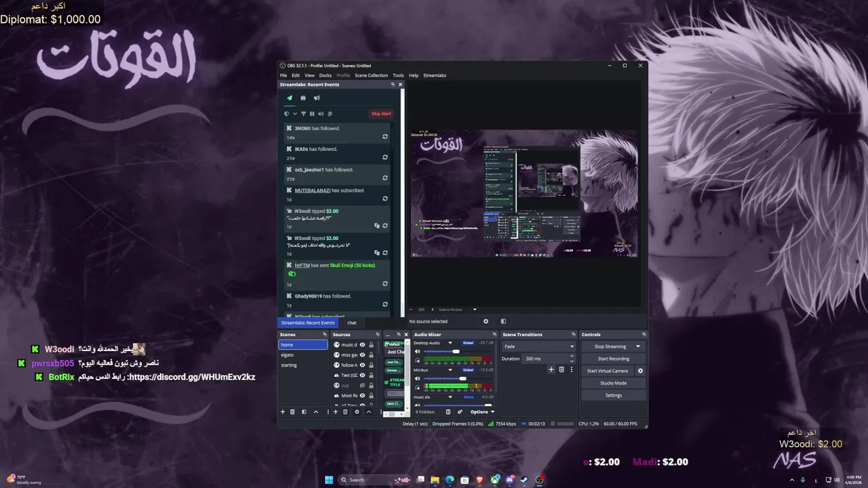Move the selected source up with the arrow
This screenshot has height=488, width=868.
pyautogui.click(x=369, y=411)
